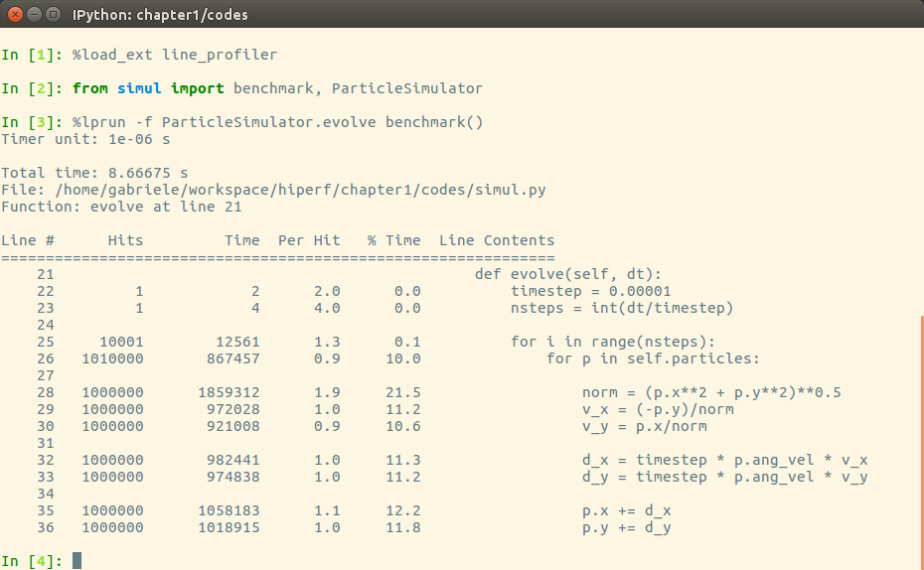Click 'v_x = (-p.y)/norm' line
924x570 pixels.
click(658, 409)
